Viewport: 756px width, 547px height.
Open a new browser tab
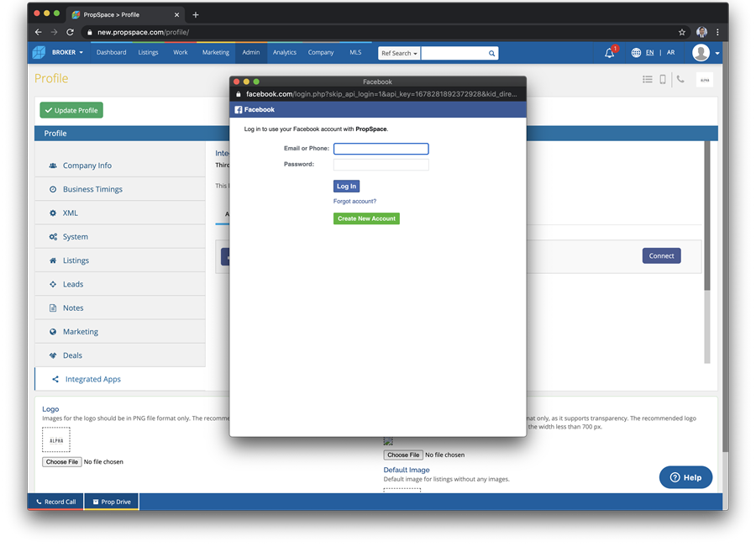(195, 15)
